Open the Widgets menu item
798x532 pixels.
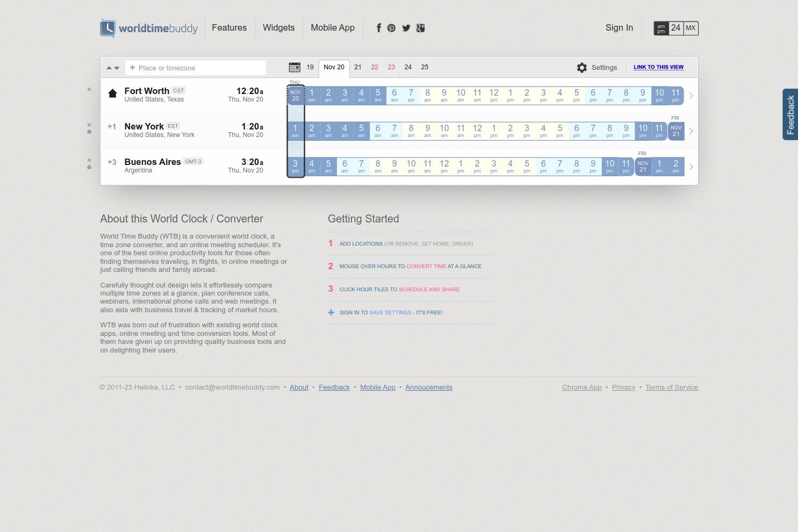coord(278,28)
